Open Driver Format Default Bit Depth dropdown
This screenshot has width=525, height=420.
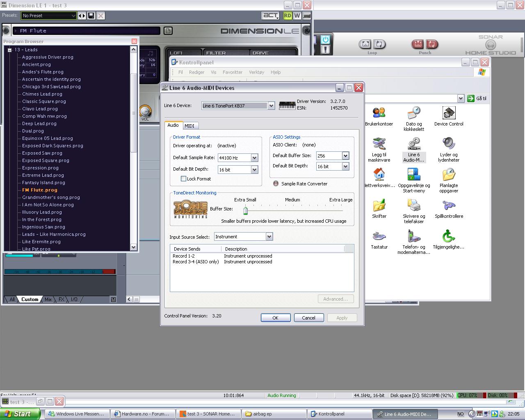(x=254, y=170)
